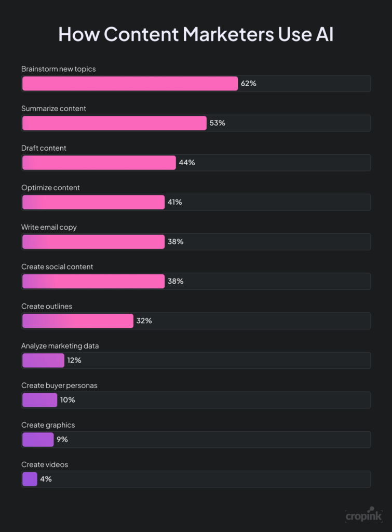Click the purple Analyze marketing data bar

point(43,360)
